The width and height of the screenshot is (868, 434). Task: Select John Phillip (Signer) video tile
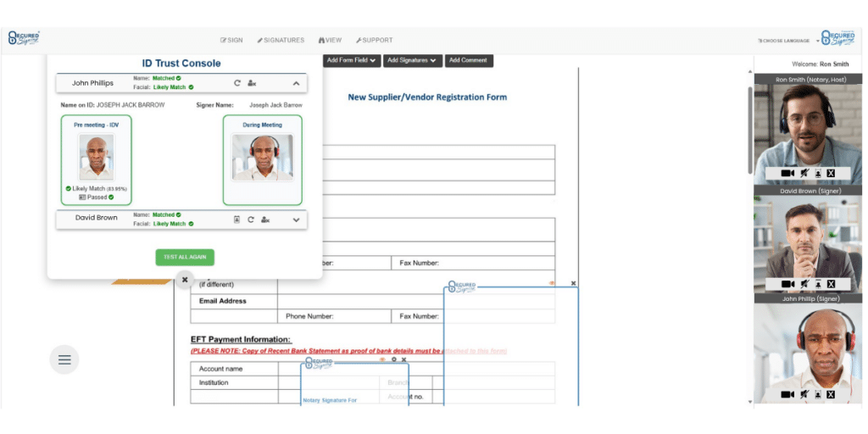(x=808, y=348)
